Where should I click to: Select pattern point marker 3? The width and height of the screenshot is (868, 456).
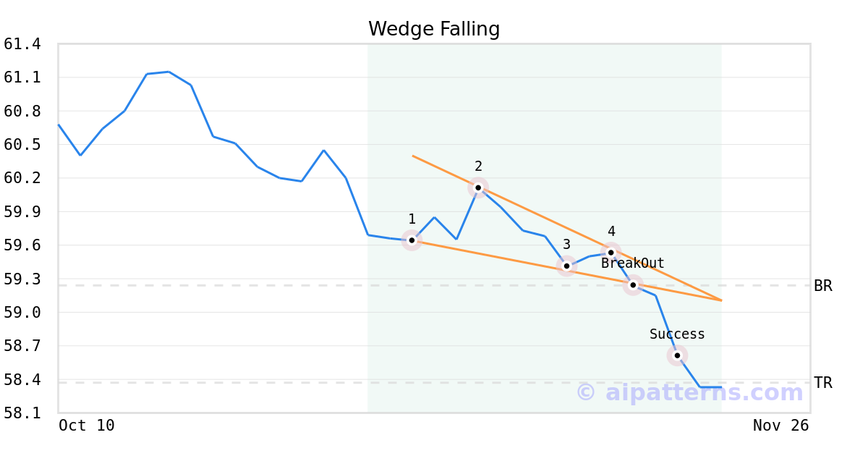pyautogui.click(x=566, y=266)
